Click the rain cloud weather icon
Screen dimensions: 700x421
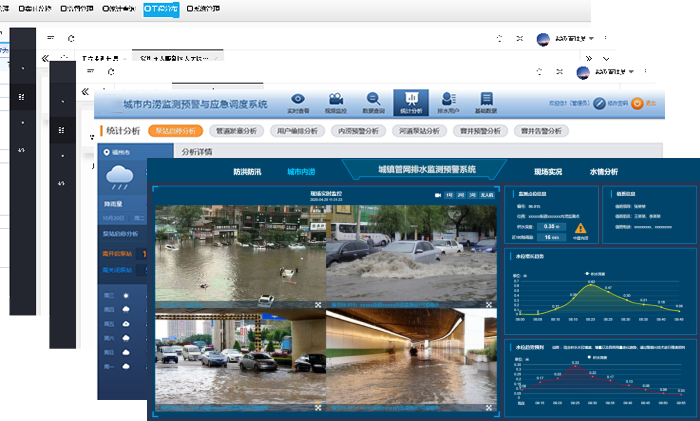(119, 177)
